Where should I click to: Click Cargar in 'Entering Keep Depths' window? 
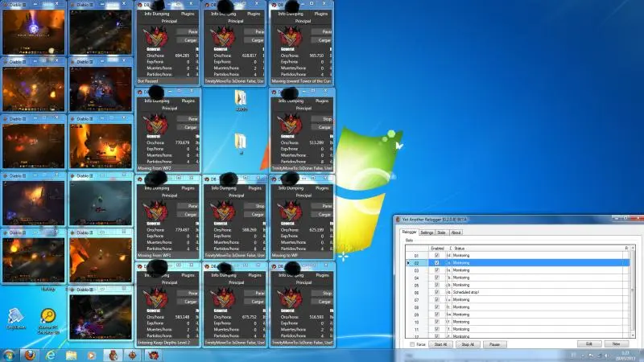[188, 302]
